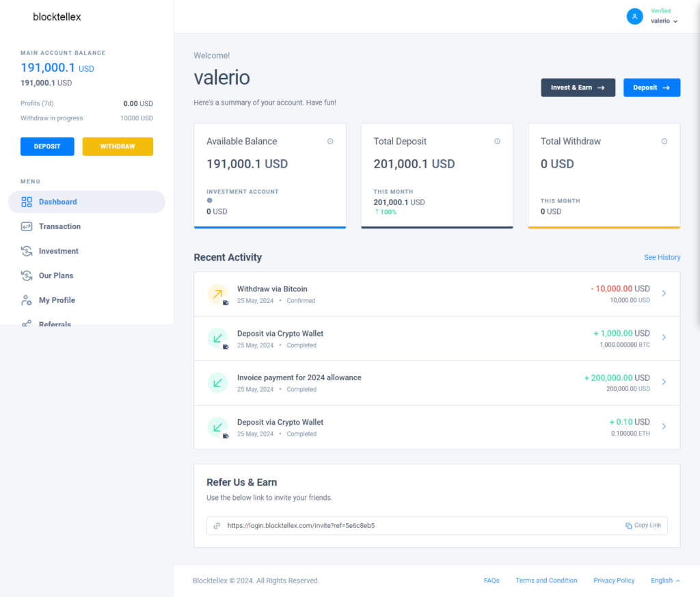Click the Total Withdraw info icon
700x597 pixels.
(x=664, y=142)
